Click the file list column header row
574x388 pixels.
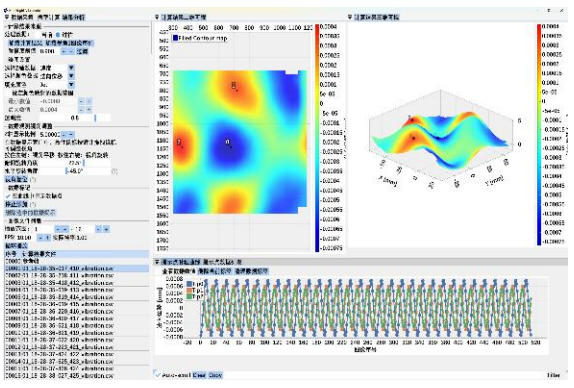[x=77, y=254]
